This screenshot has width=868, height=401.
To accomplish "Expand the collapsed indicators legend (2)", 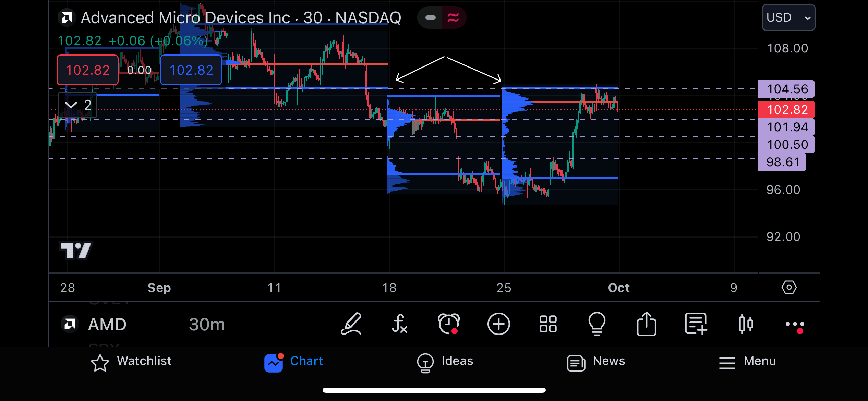I will point(77,105).
